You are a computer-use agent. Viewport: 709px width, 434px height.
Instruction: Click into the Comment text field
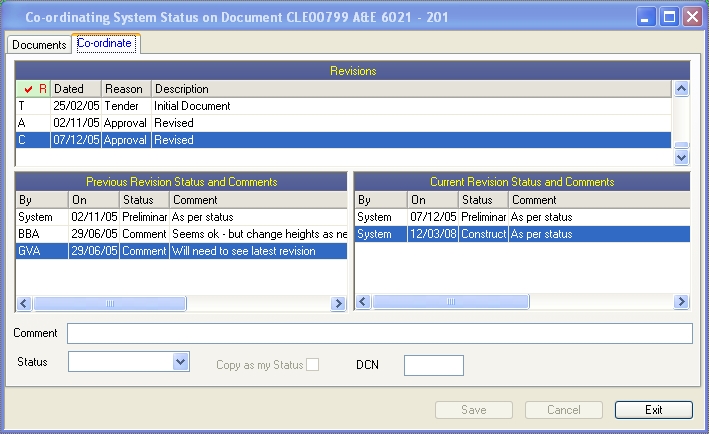pos(380,333)
